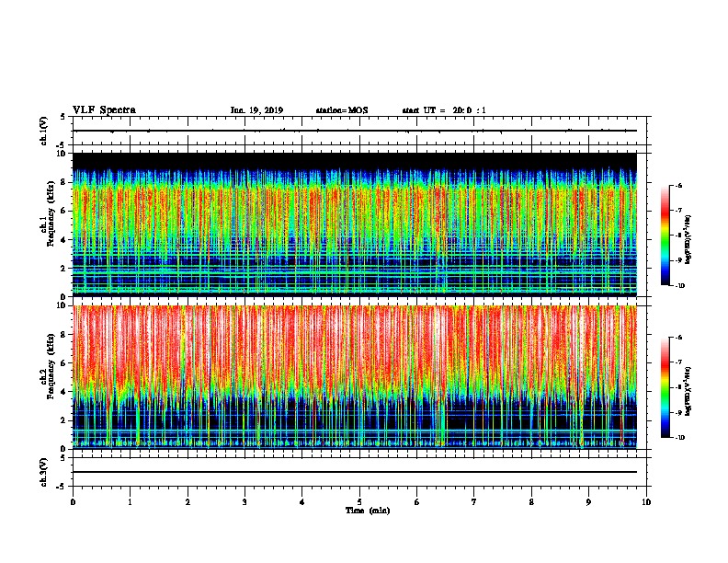728x563 pixels.
Task: Click time axis tick label "8"
Action: [x=531, y=502]
